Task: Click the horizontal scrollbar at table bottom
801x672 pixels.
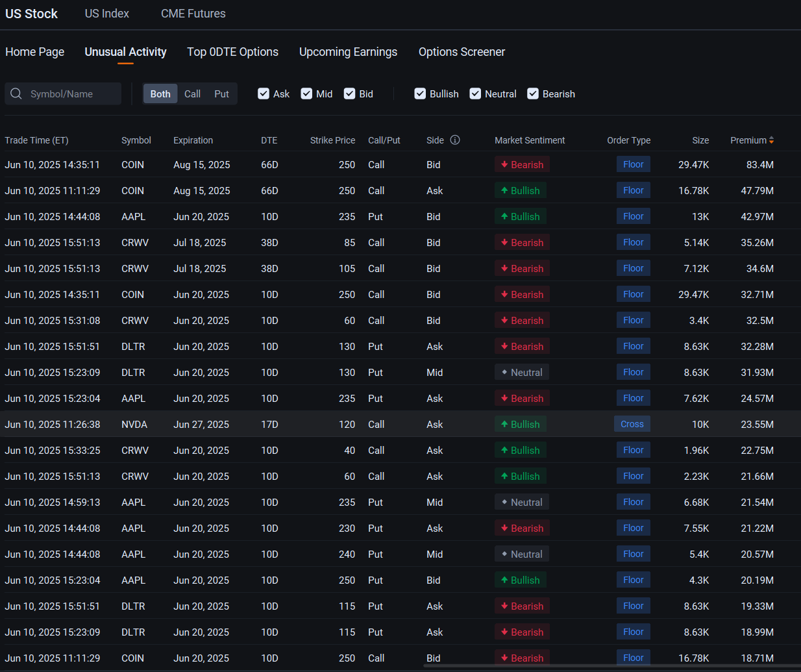Action: pos(611,666)
